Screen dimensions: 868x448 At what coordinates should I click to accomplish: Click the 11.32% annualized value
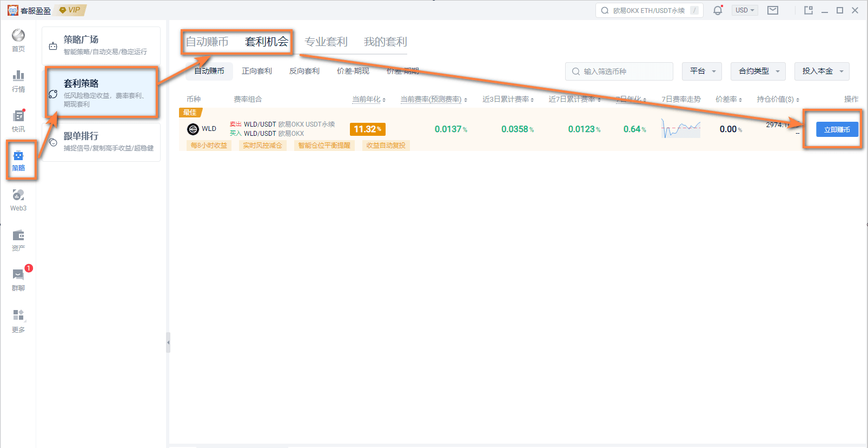(x=368, y=129)
